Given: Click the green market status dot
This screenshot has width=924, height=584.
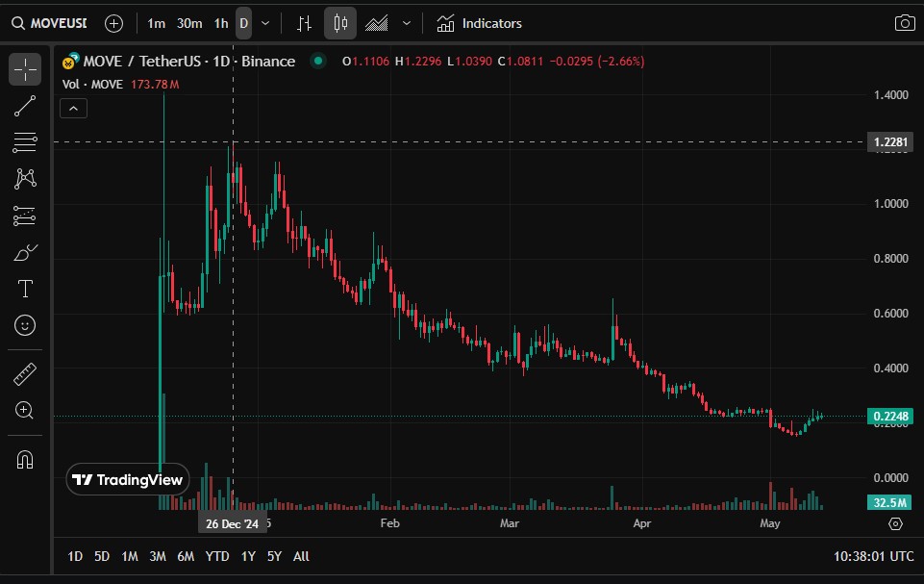Looking at the screenshot, I should 318,61.
